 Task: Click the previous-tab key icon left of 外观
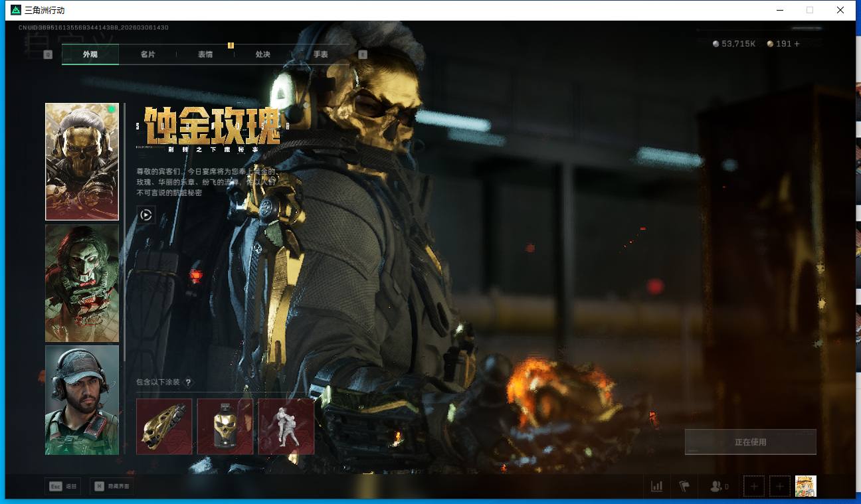tap(48, 54)
